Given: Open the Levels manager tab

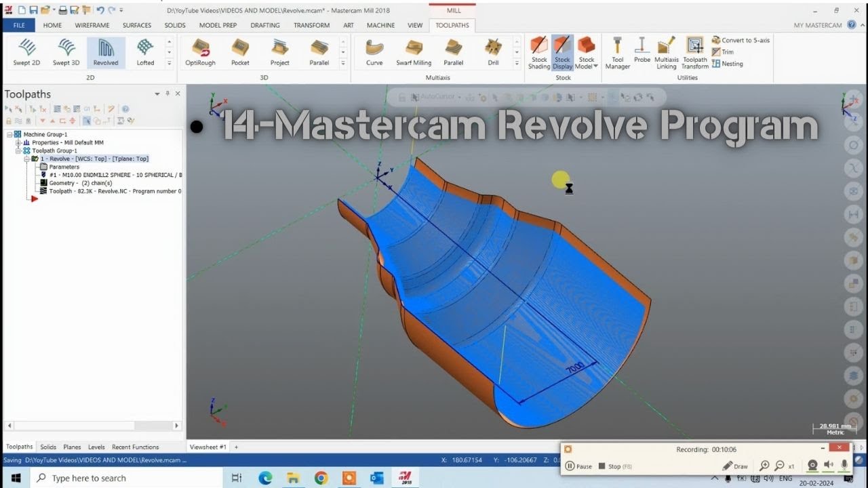Looking at the screenshot, I should 96,447.
